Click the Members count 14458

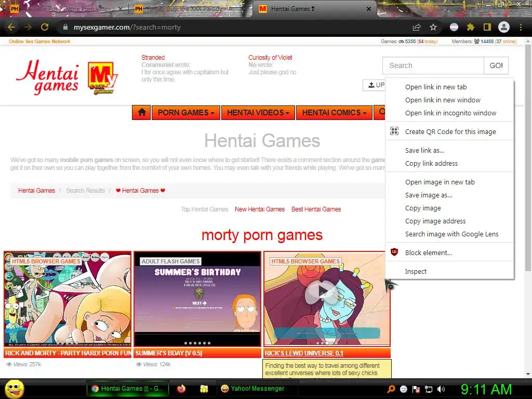[487, 42]
